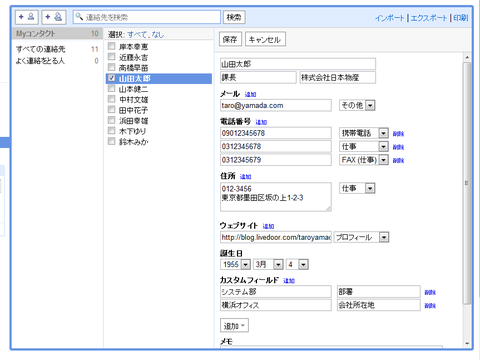Screen dimensions: 480x360
Task: Delete the 横浜オフィス custom field
Action: coord(430,306)
